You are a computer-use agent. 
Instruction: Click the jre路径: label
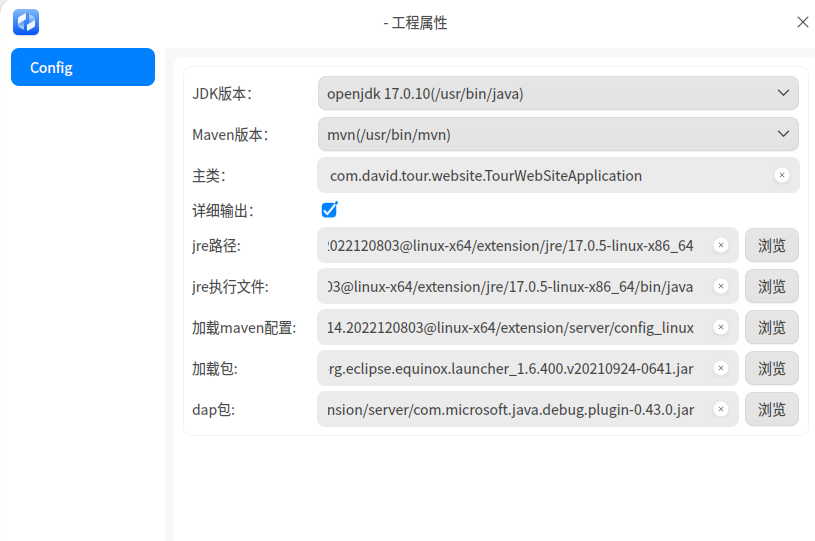[x=216, y=245]
